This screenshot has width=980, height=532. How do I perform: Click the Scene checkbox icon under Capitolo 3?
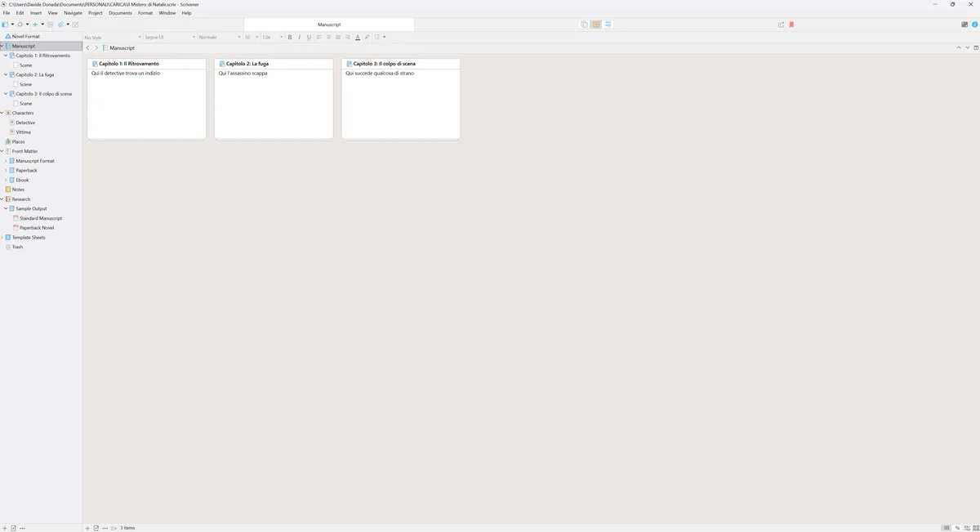coord(16,103)
